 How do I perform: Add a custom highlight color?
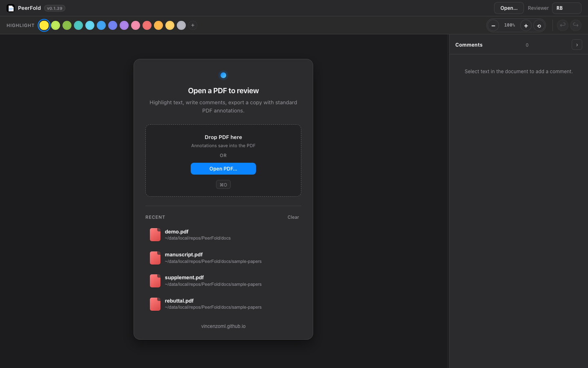193,25
